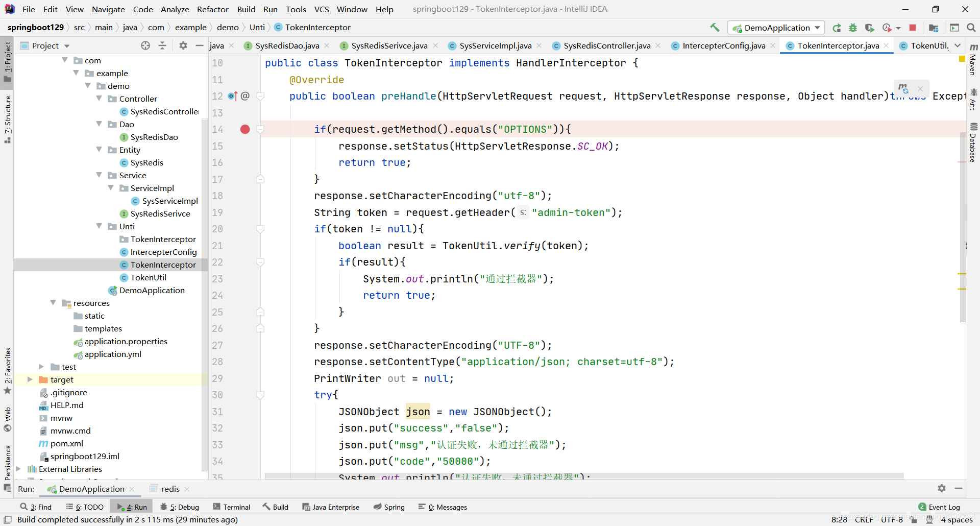
Task: Select the redis run tab
Action: click(170, 489)
